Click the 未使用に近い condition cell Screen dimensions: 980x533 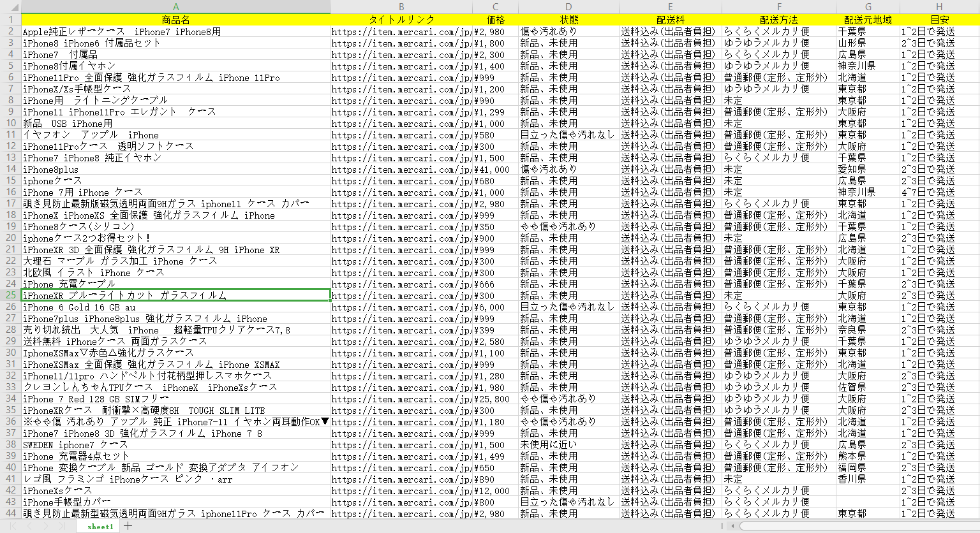click(548, 444)
